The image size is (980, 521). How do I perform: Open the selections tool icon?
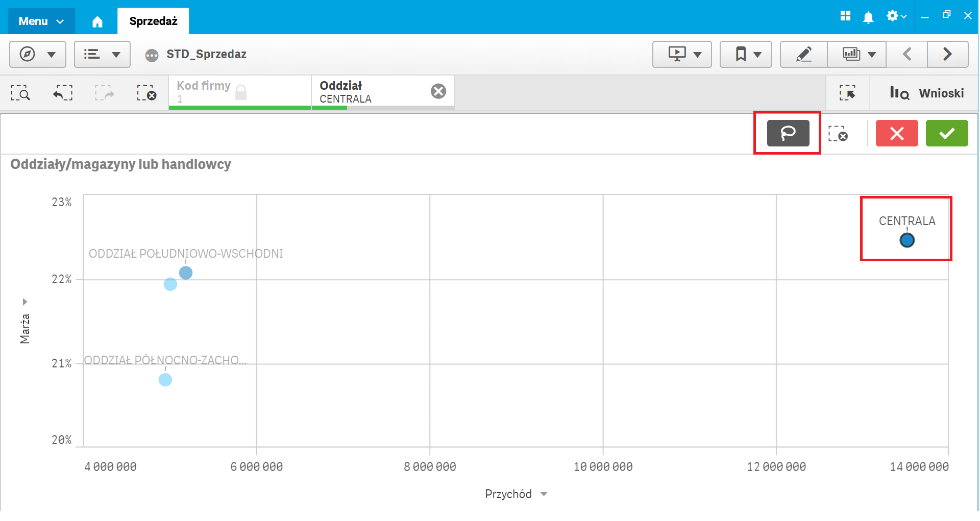click(847, 93)
